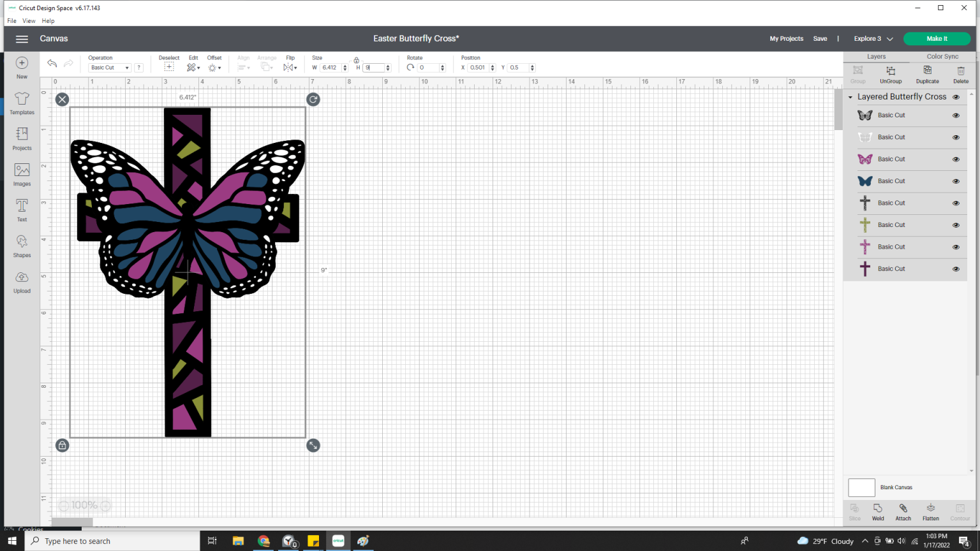
Task: Open the View menu
Action: (29, 21)
